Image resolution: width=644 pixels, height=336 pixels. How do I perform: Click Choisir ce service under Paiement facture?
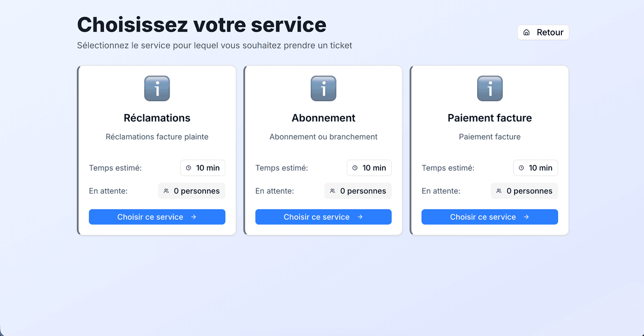click(489, 217)
